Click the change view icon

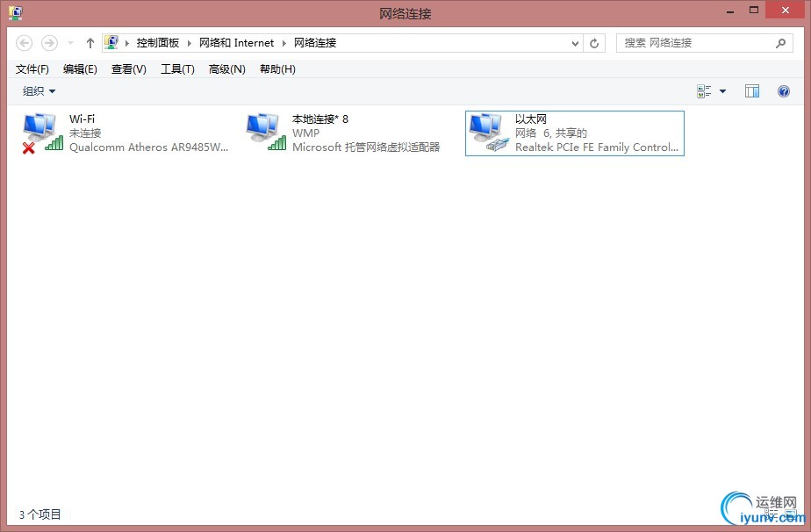click(704, 91)
